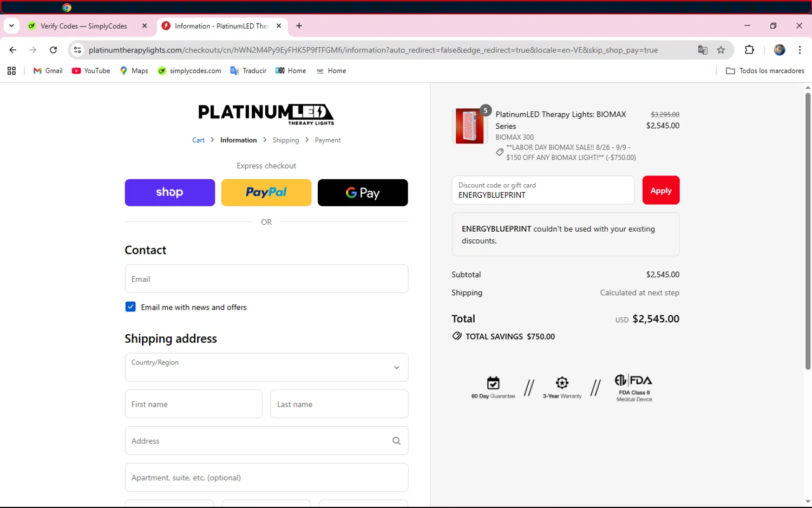
Task: Close the Verify Codes tab
Action: pyautogui.click(x=145, y=25)
